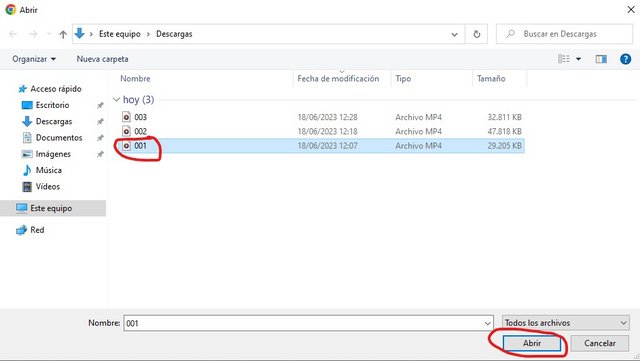Click the pin icon next to Documentos

[x=100, y=138]
